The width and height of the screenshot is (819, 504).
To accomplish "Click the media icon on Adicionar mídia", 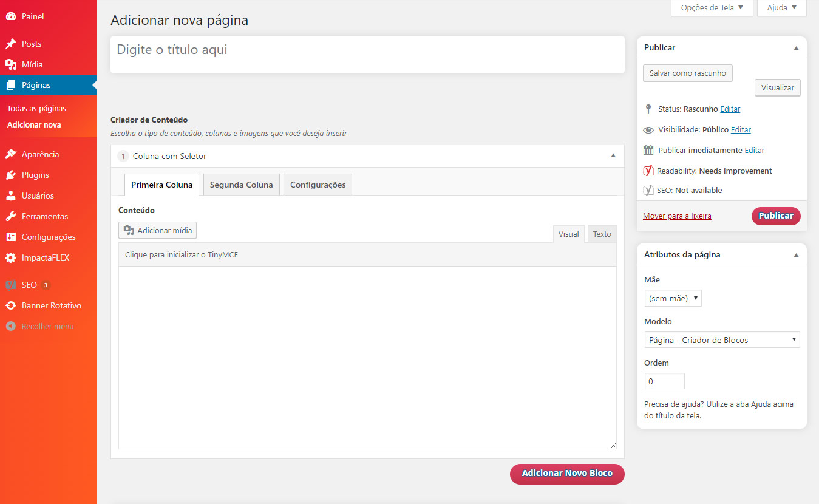I will [x=129, y=230].
